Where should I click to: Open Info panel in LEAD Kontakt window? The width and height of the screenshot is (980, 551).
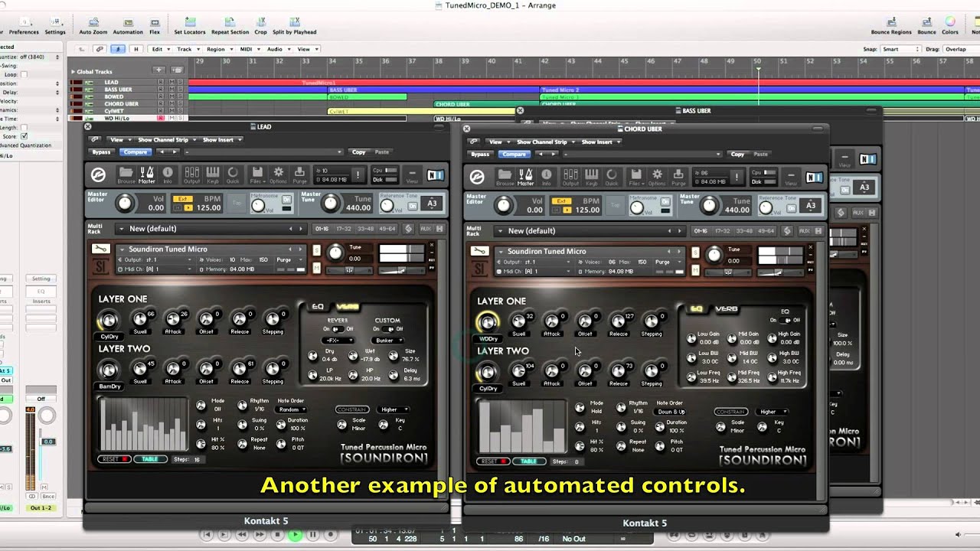pyautogui.click(x=168, y=175)
